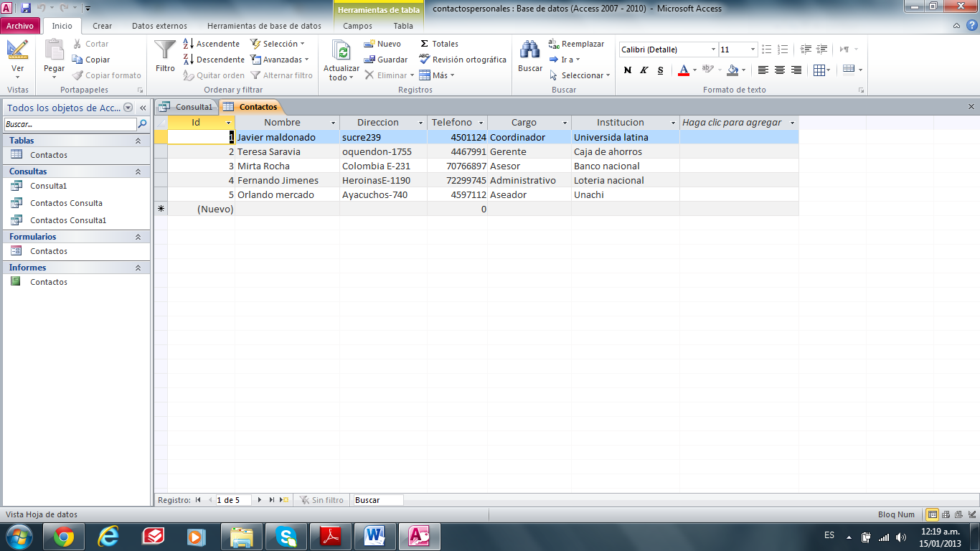Sort records Ascendente
Image resolution: width=980 pixels, height=551 pixels.
click(x=214, y=44)
